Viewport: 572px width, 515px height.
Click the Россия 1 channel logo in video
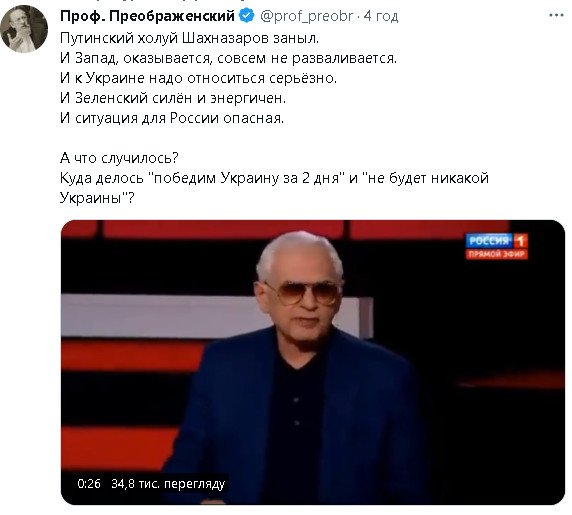coord(496,241)
